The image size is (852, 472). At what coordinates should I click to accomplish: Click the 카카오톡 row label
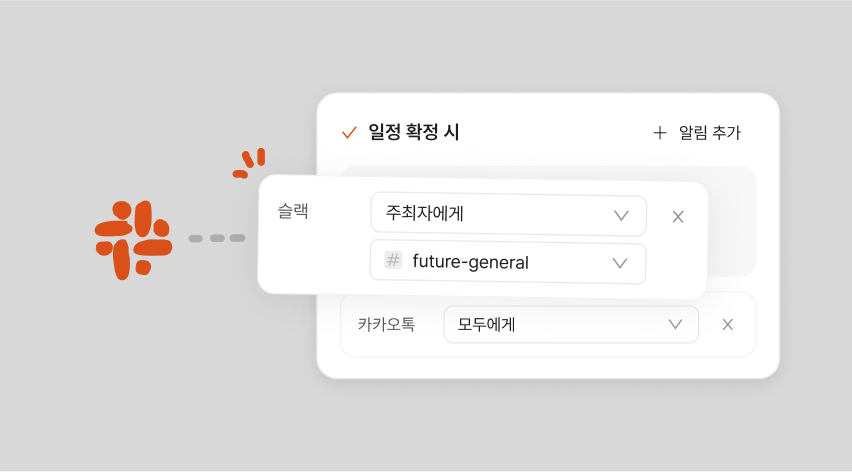(386, 324)
